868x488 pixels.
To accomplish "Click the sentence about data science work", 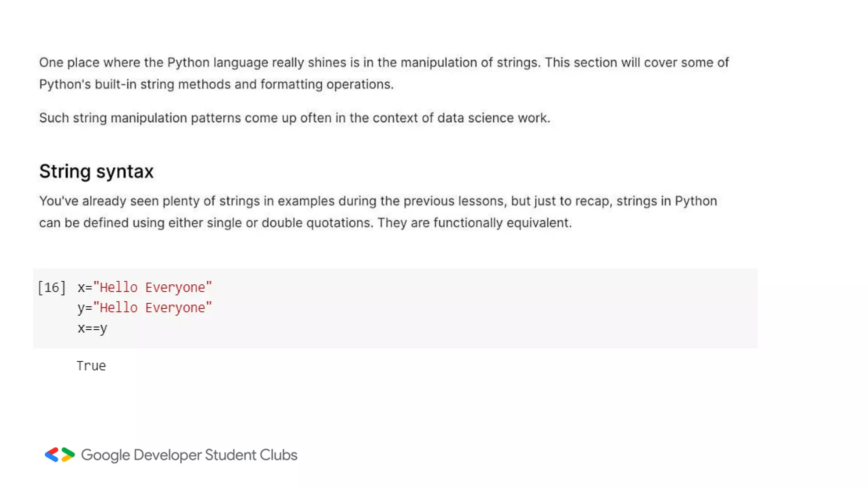I will click(295, 118).
